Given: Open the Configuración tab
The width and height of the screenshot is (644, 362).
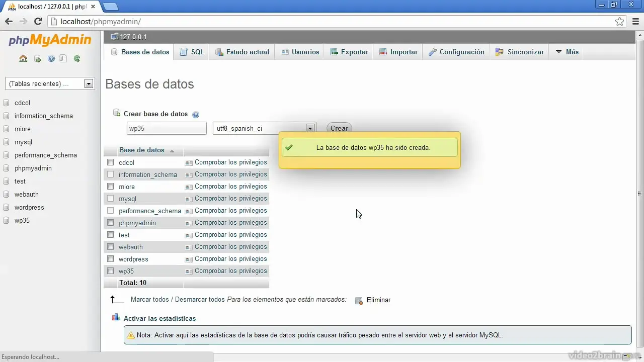Looking at the screenshot, I should click(456, 52).
